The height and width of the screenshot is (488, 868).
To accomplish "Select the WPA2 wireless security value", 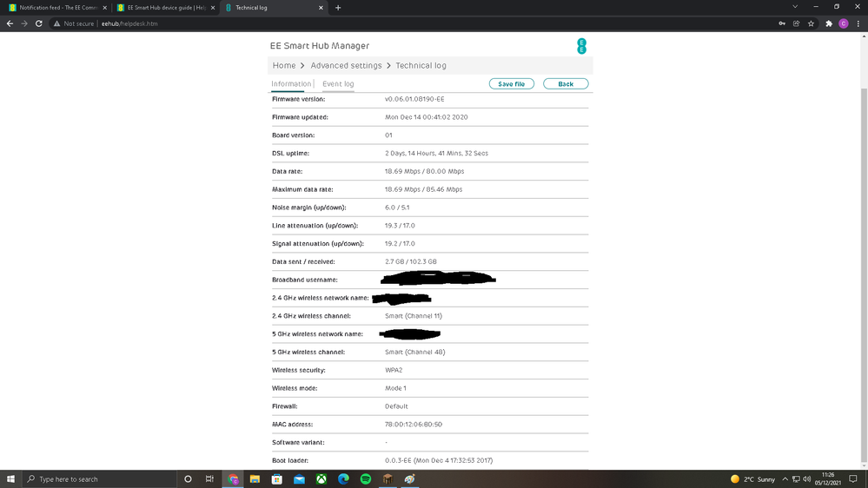I will click(x=394, y=370).
